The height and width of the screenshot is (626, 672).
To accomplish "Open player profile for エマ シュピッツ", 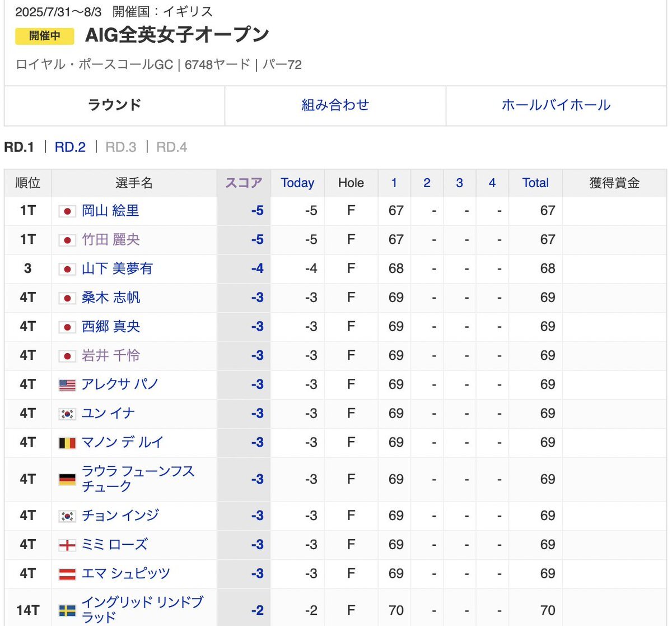I will [x=125, y=574].
